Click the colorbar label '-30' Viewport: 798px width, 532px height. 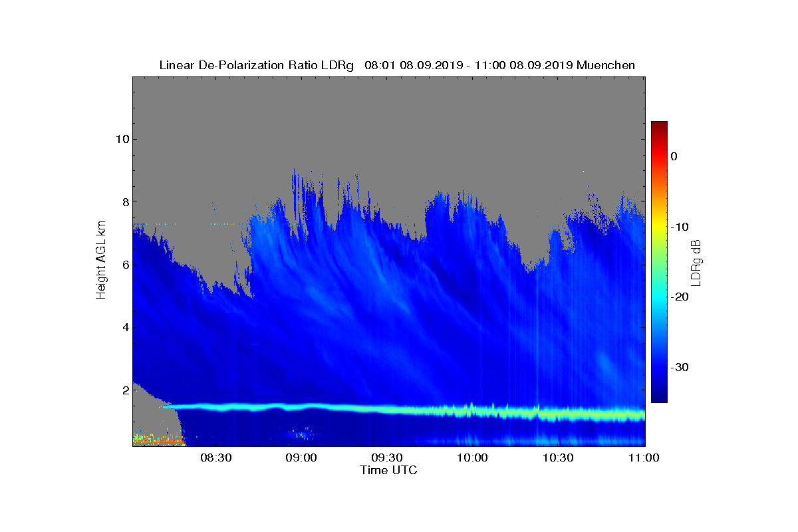(x=680, y=367)
